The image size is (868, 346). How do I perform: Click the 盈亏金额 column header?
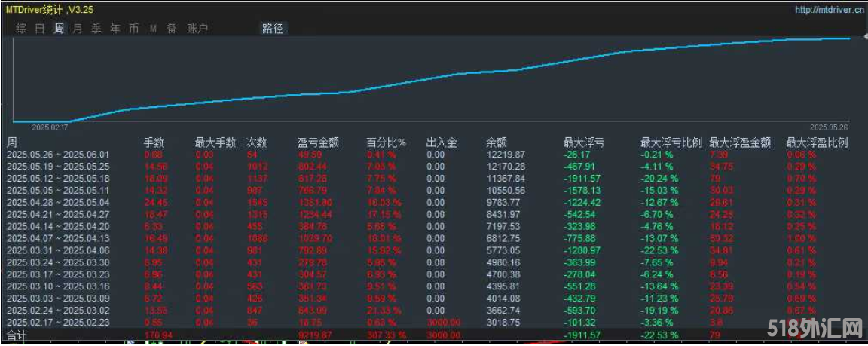click(318, 142)
